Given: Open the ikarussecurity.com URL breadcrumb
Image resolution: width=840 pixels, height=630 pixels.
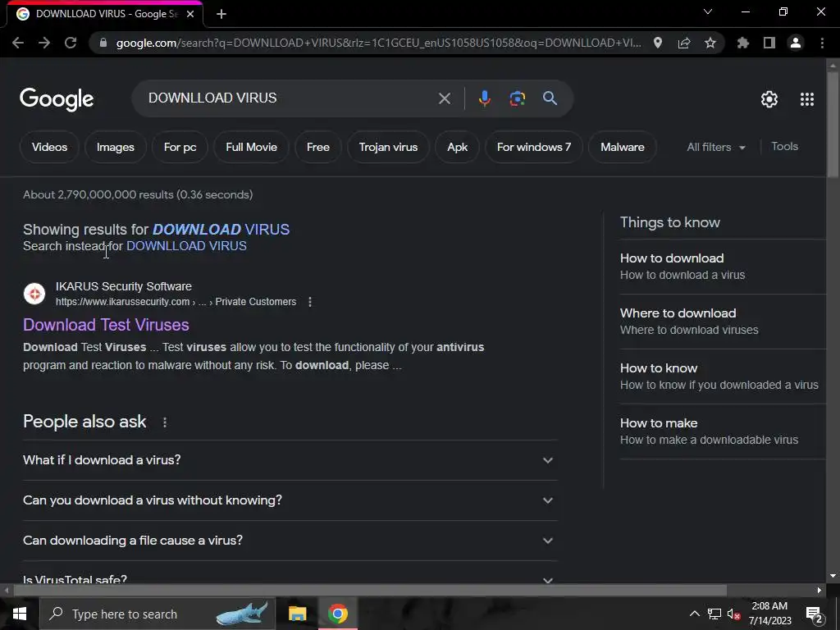Looking at the screenshot, I should [176, 302].
